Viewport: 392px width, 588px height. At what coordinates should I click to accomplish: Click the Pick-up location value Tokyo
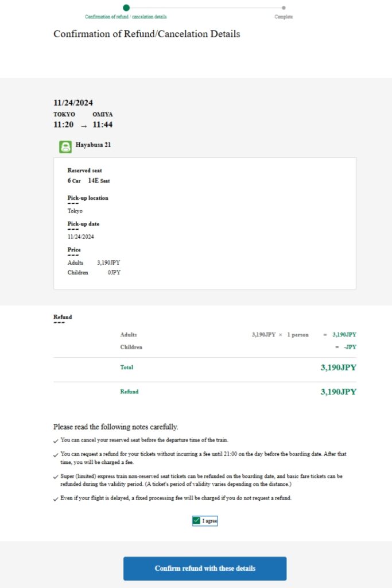pyautogui.click(x=75, y=211)
